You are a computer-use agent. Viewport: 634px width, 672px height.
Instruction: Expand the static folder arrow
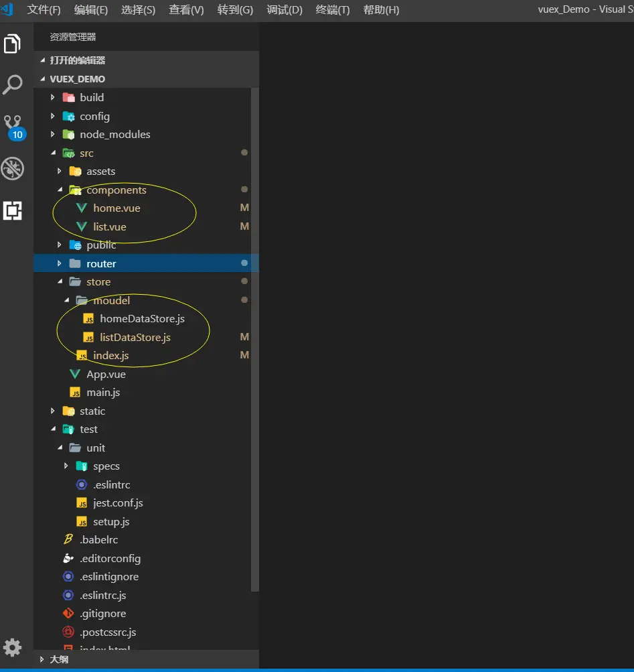point(53,411)
